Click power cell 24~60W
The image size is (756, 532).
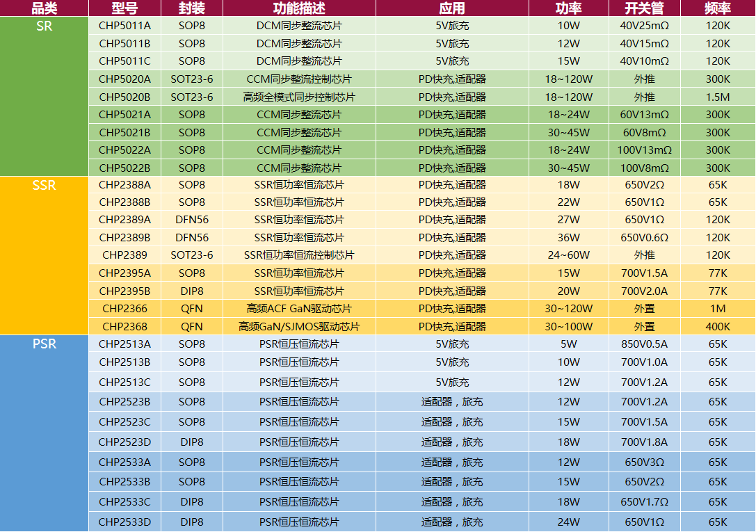coord(569,255)
